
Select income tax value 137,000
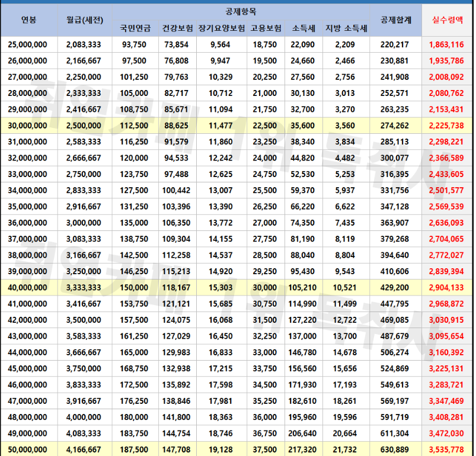pos(302,336)
